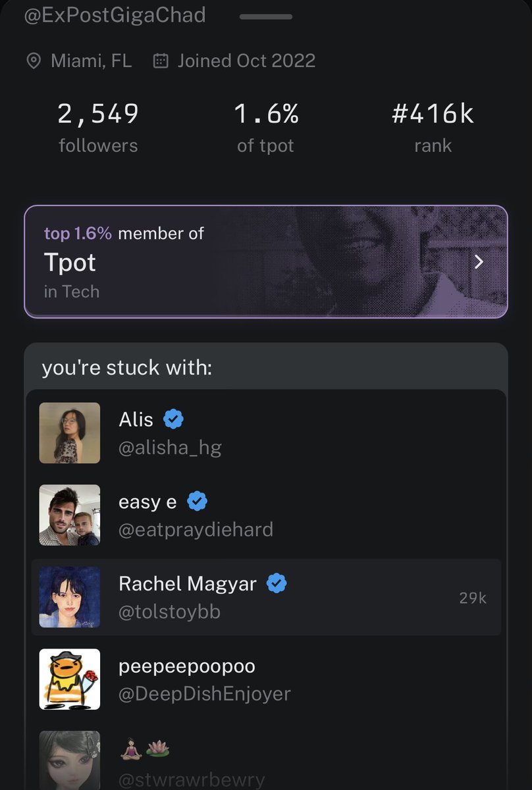Click the 2,549 followers stat
Viewport: 532px width, 790px height.
click(98, 128)
